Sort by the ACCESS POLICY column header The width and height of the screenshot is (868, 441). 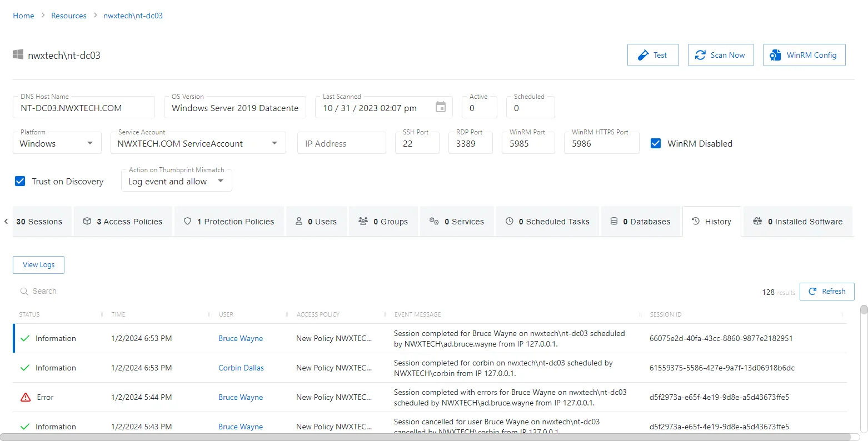(x=318, y=314)
